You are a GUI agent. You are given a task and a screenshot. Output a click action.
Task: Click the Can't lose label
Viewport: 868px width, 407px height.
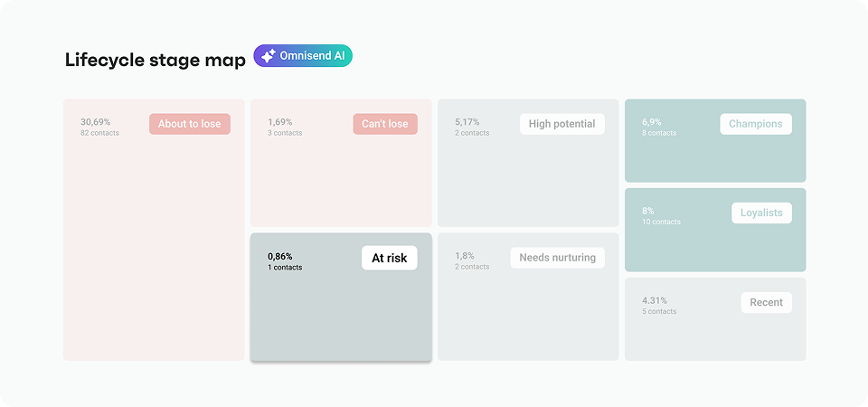click(x=385, y=124)
